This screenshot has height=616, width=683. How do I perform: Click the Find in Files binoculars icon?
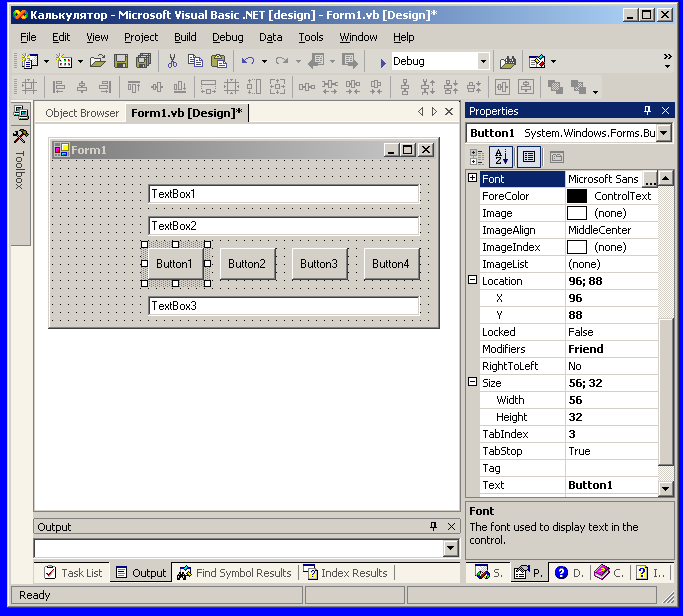tap(507, 62)
